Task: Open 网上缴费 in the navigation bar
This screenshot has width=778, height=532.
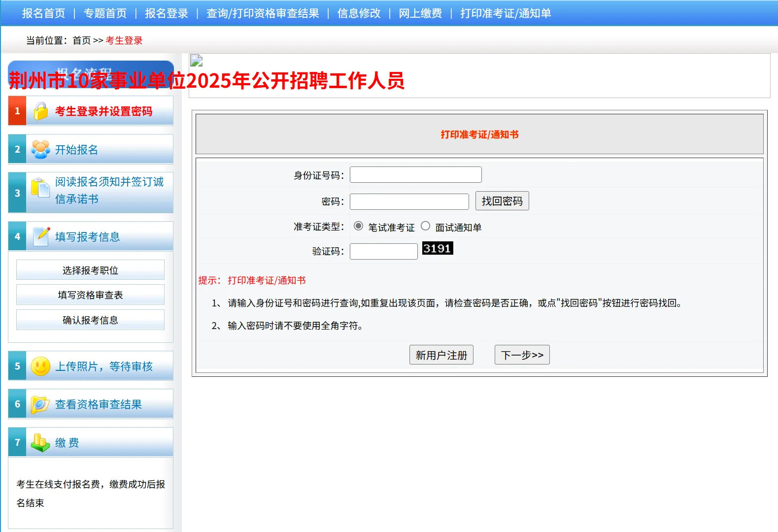Action: coord(420,13)
